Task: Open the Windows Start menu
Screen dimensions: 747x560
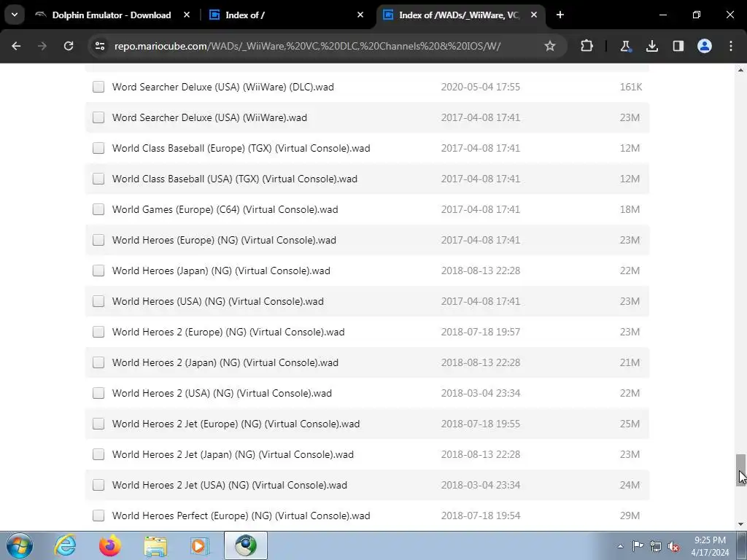Action: coord(20,545)
